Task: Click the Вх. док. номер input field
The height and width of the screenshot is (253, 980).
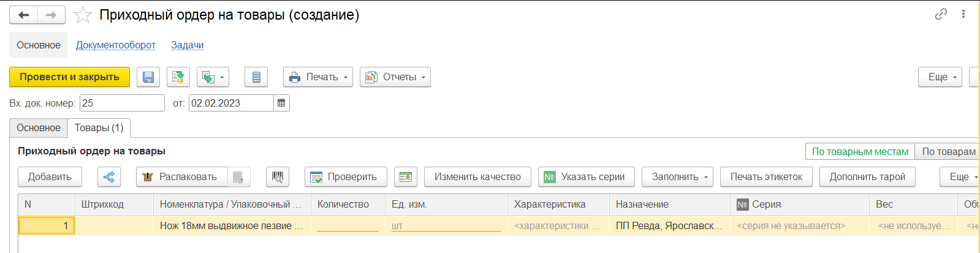Action: click(122, 103)
